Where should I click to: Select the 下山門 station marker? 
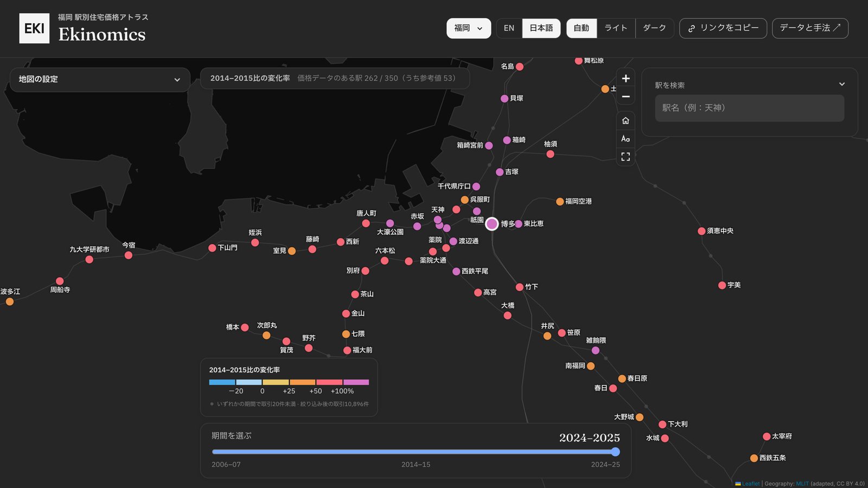click(212, 248)
